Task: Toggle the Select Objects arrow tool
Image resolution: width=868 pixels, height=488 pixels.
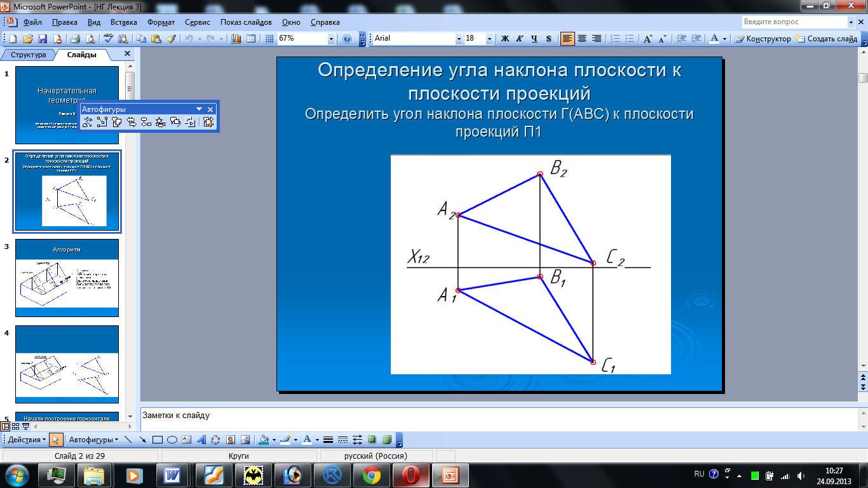Action: click(56, 440)
